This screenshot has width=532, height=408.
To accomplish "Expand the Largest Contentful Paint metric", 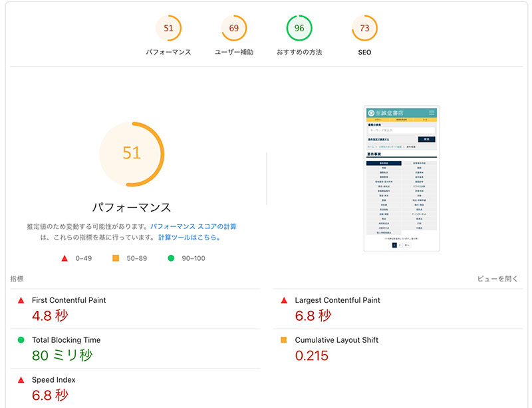I will coord(398,309).
